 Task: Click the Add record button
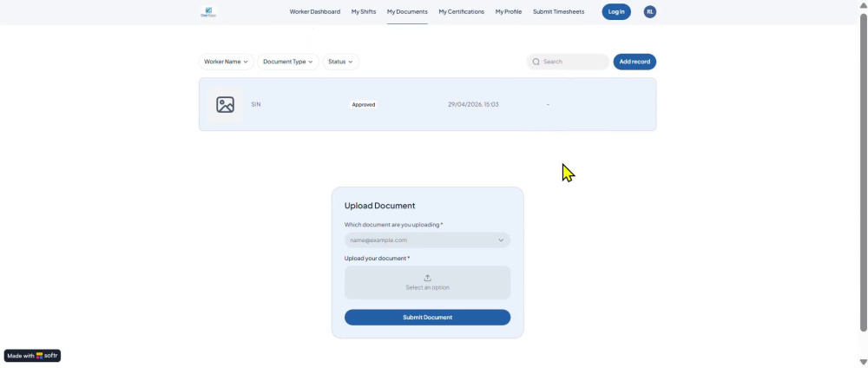pyautogui.click(x=635, y=62)
